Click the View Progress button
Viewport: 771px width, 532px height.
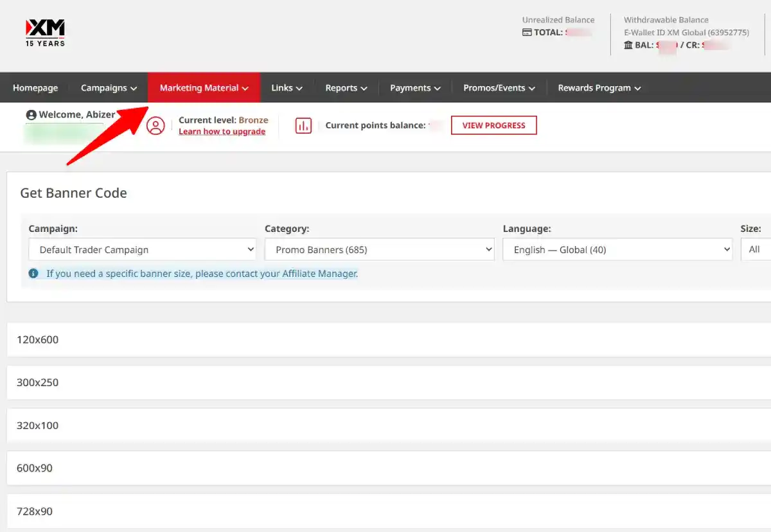click(x=494, y=125)
